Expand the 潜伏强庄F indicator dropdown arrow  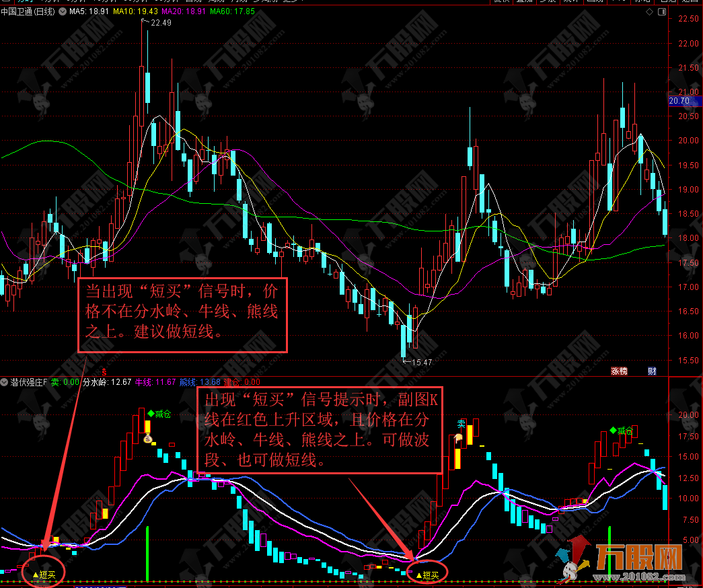[5, 382]
